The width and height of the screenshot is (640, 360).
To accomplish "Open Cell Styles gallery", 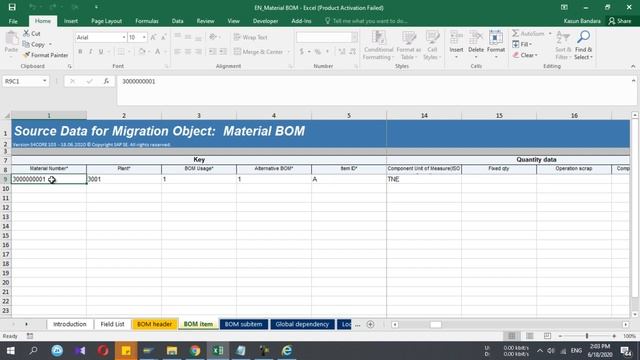I will [x=432, y=46].
